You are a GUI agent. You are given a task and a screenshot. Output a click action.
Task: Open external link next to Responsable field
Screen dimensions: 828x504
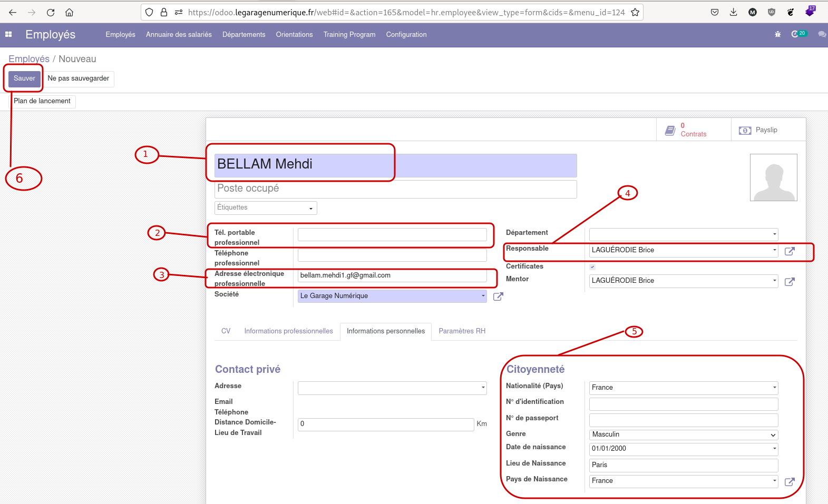tap(790, 251)
